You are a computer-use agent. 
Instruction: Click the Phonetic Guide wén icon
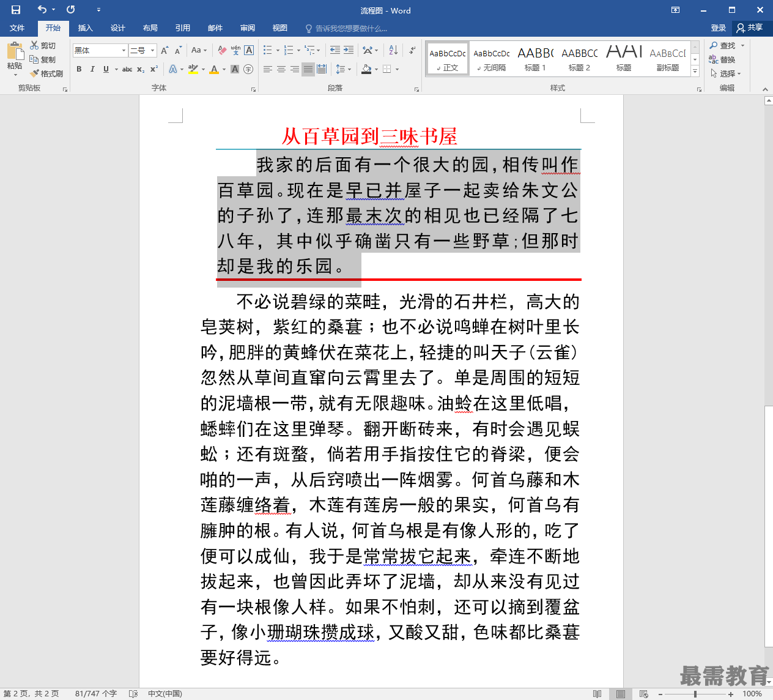(x=235, y=50)
